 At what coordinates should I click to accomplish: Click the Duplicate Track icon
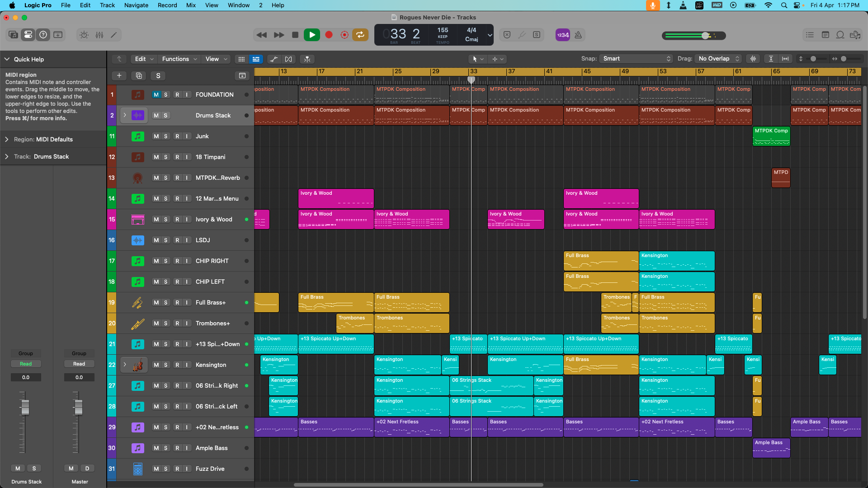point(139,75)
